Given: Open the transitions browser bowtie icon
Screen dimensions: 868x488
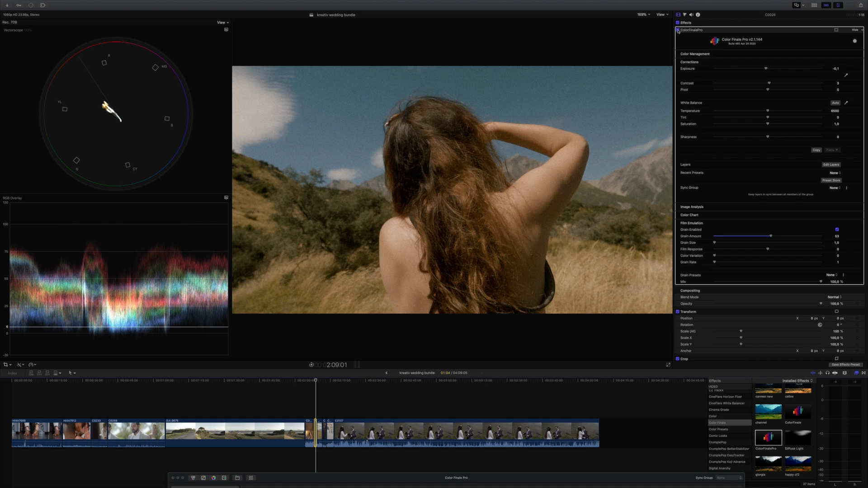Looking at the screenshot, I should click(x=863, y=373).
